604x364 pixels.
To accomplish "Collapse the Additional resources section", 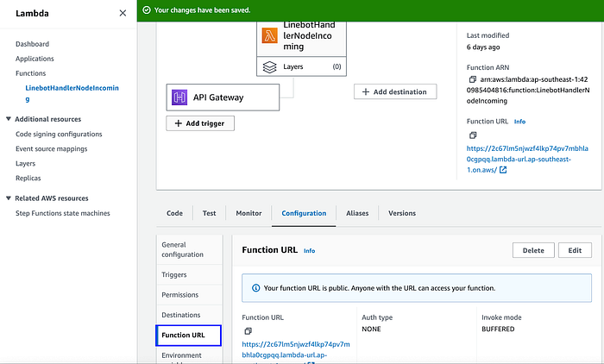I will coord(9,119).
